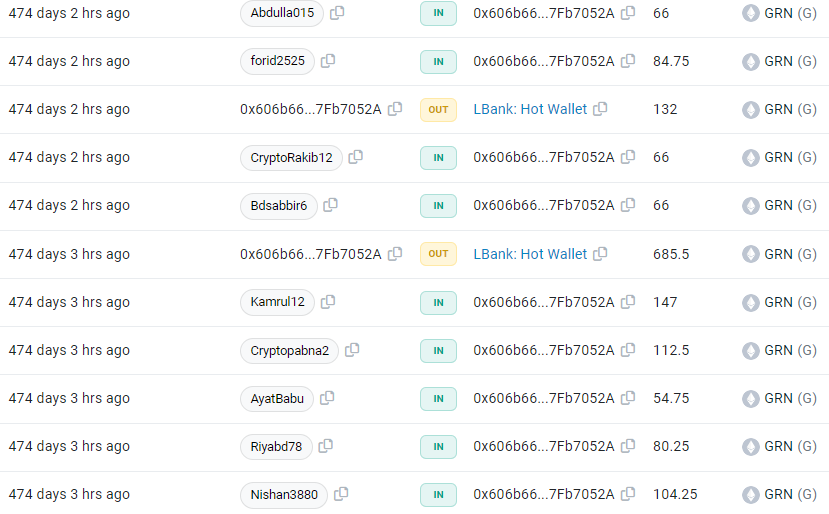Select the amount 112.5
This screenshot has height=514, width=829.
click(x=671, y=351)
